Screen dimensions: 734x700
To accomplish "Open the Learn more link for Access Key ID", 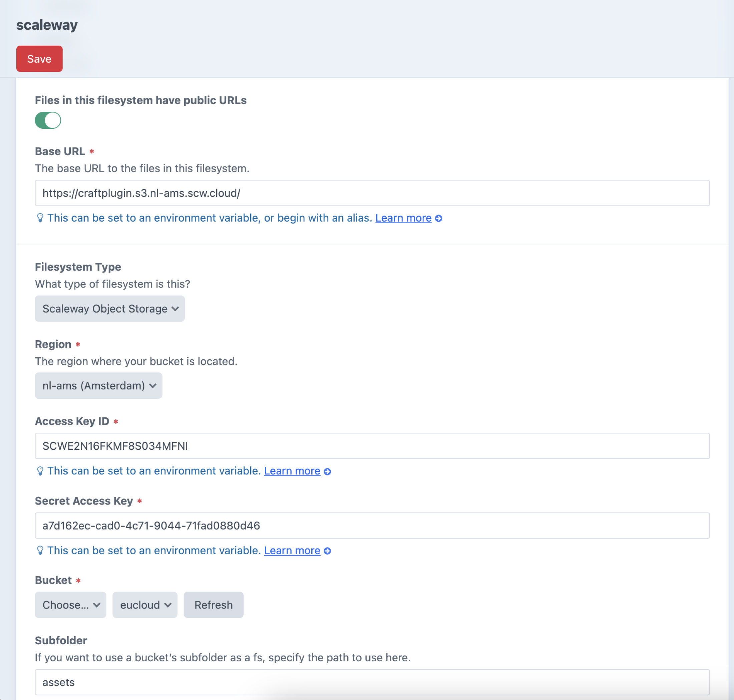I will click(x=292, y=471).
